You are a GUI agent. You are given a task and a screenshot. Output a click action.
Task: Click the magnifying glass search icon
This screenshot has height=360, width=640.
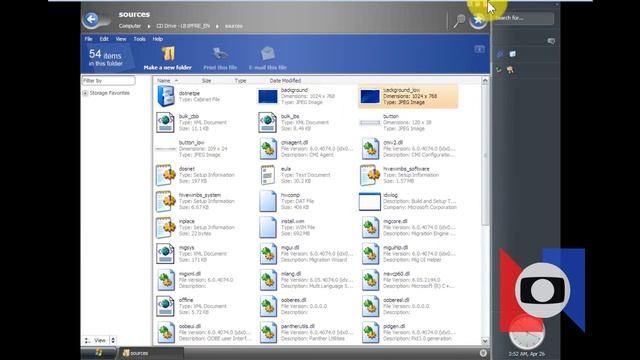click(x=459, y=21)
